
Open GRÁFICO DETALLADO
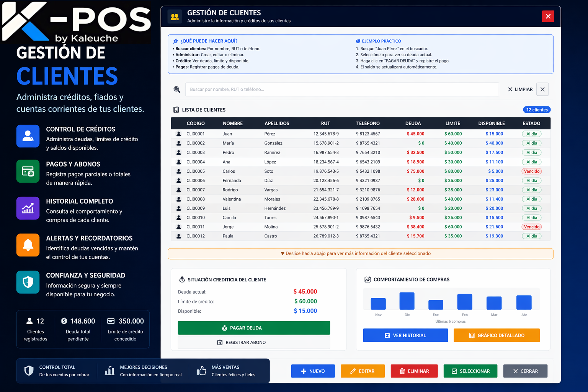(x=497, y=335)
